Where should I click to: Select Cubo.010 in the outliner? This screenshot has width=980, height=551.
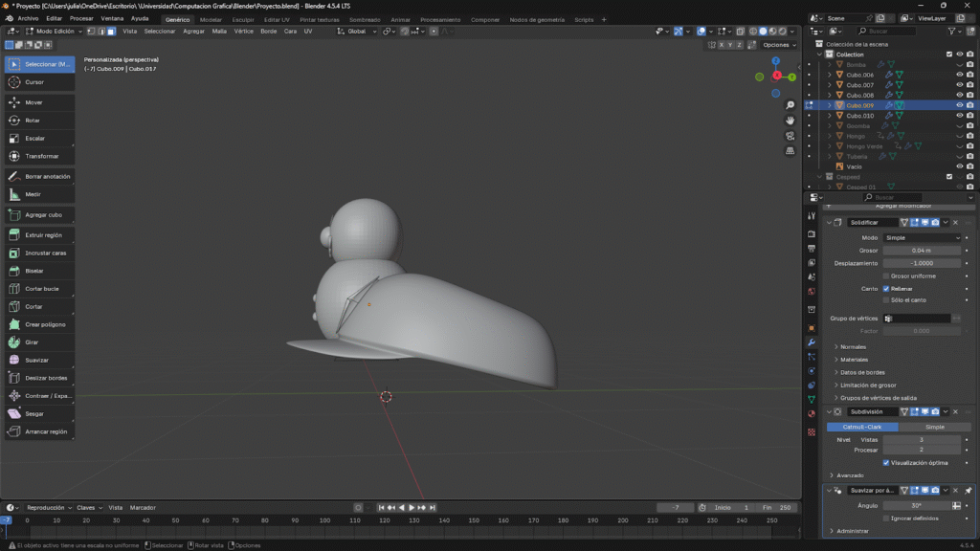tap(859, 115)
